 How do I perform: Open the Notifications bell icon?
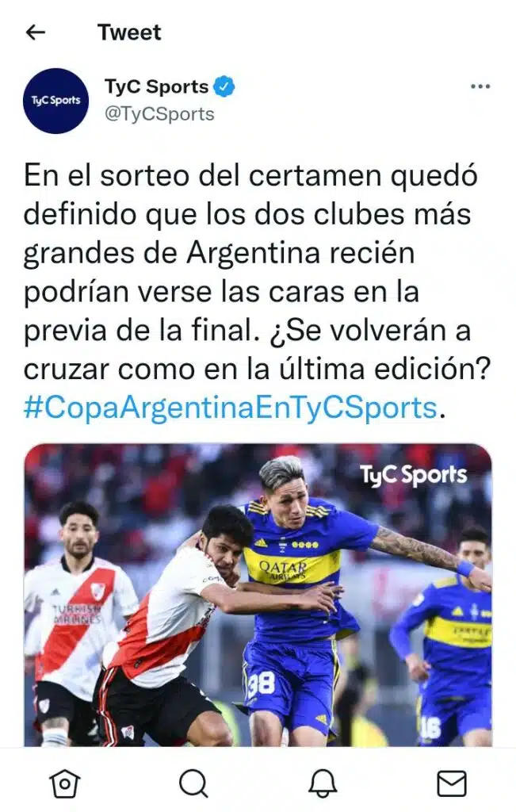tap(323, 783)
